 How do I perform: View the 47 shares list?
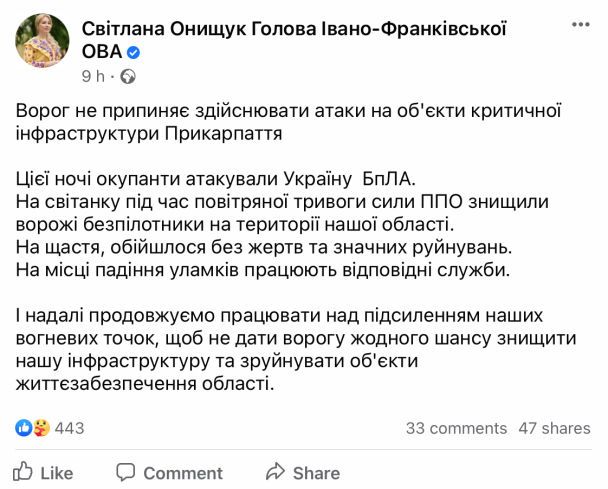pyautogui.click(x=554, y=428)
